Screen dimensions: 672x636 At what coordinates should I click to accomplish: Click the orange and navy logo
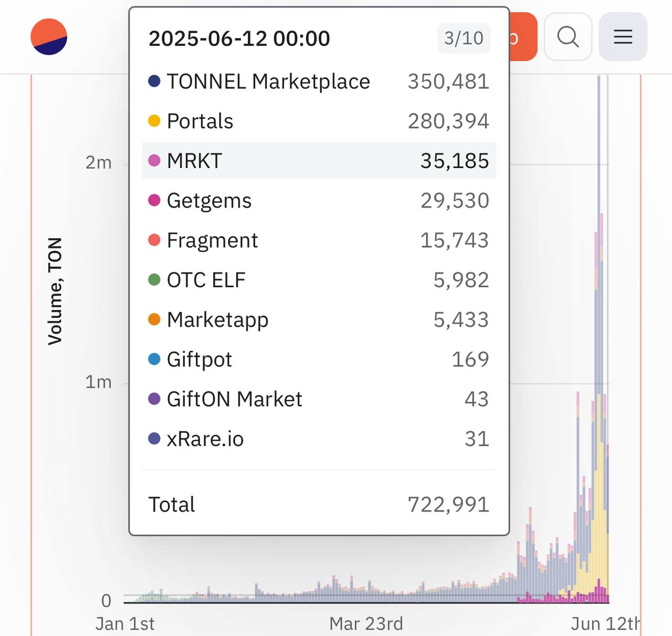[49, 37]
